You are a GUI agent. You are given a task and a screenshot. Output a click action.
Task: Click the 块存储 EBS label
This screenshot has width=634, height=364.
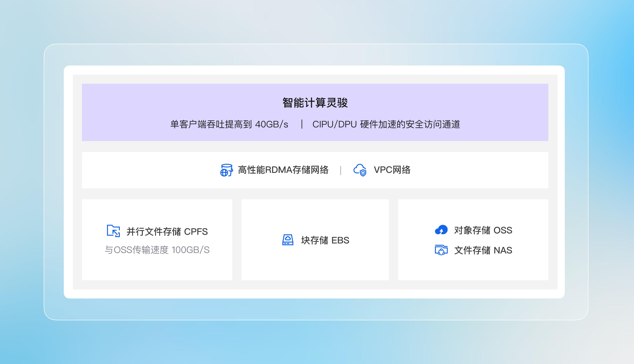click(x=325, y=240)
